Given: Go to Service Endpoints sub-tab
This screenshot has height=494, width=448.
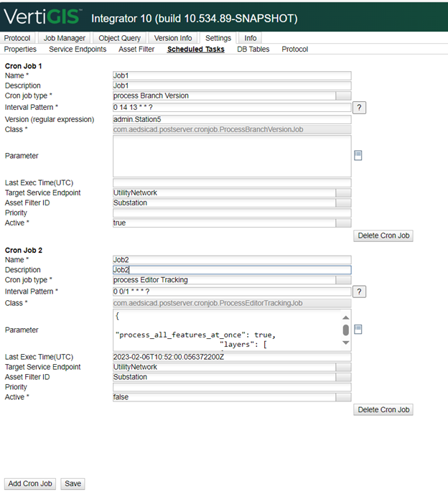Looking at the screenshot, I should [x=78, y=49].
